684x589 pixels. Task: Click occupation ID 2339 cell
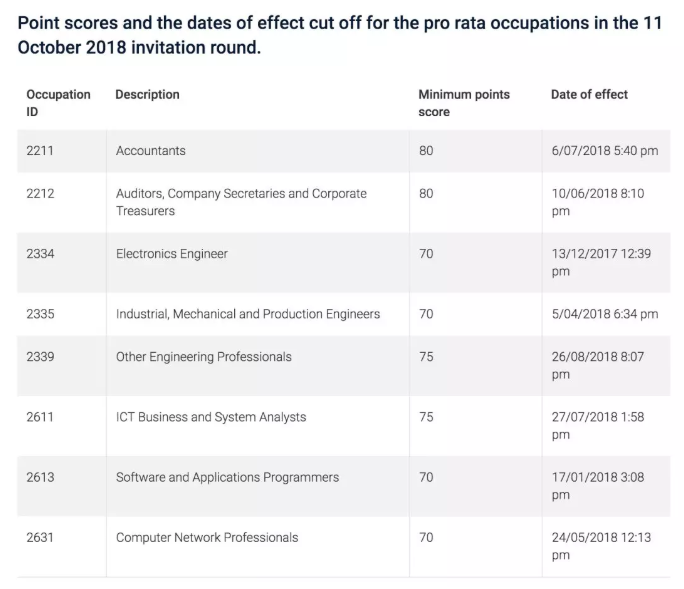pos(40,357)
